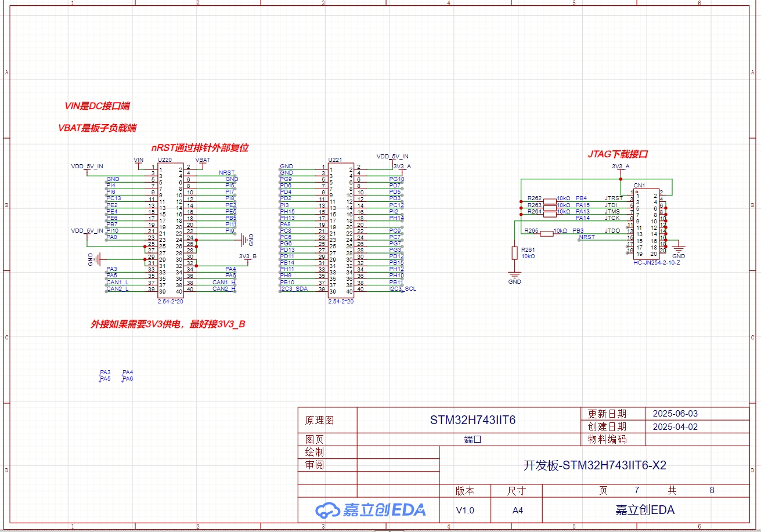Click the 嘉立创EDA cloud logo
Viewport: 761px width, 532px height.
(x=370, y=509)
